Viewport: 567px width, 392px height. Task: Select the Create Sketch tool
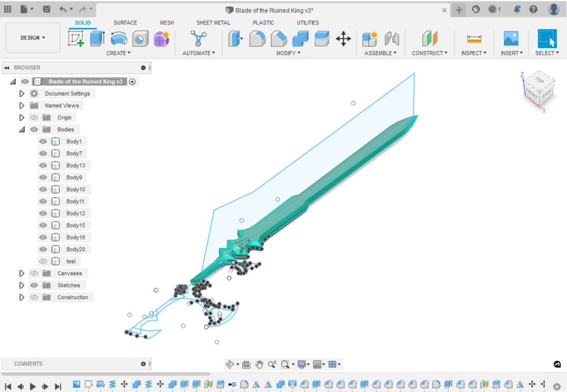pyautogui.click(x=75, y=38)
